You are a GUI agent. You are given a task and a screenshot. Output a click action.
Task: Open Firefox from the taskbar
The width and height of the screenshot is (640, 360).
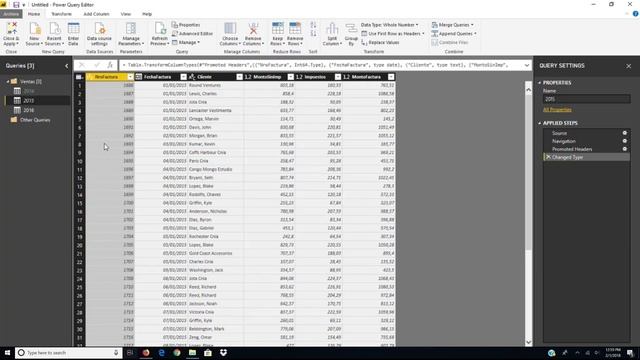(x=146, y=353)
